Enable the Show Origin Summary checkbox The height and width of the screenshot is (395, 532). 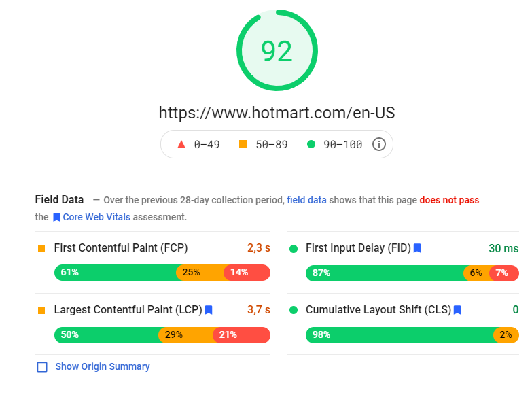42,367
